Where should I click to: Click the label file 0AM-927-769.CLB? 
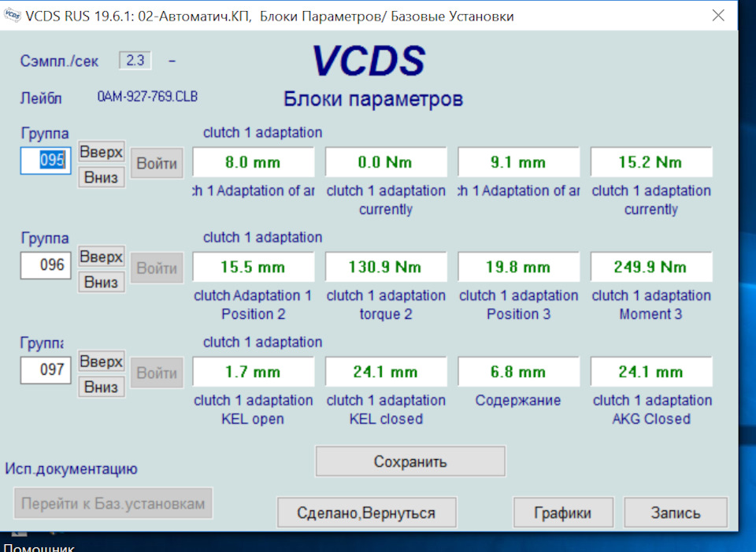(147, 96)
